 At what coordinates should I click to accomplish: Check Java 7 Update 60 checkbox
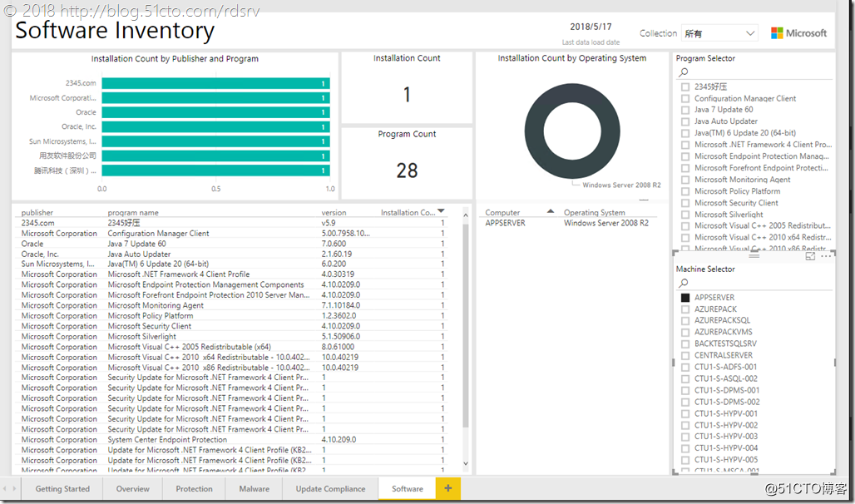685,110
